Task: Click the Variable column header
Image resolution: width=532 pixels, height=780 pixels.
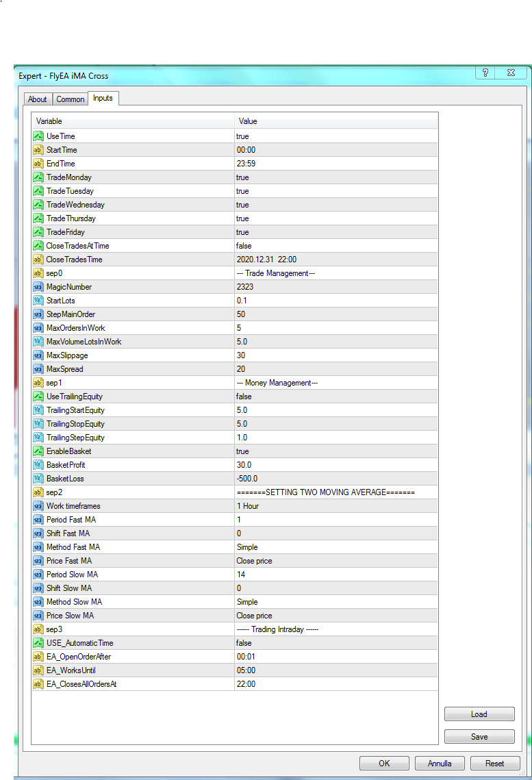Action: [134, 121]
